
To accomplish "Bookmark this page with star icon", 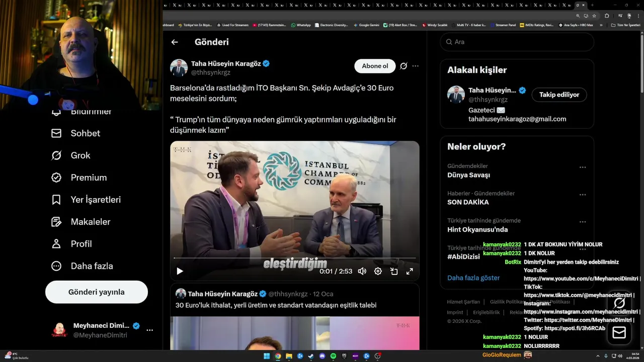I will coord(594,16).
